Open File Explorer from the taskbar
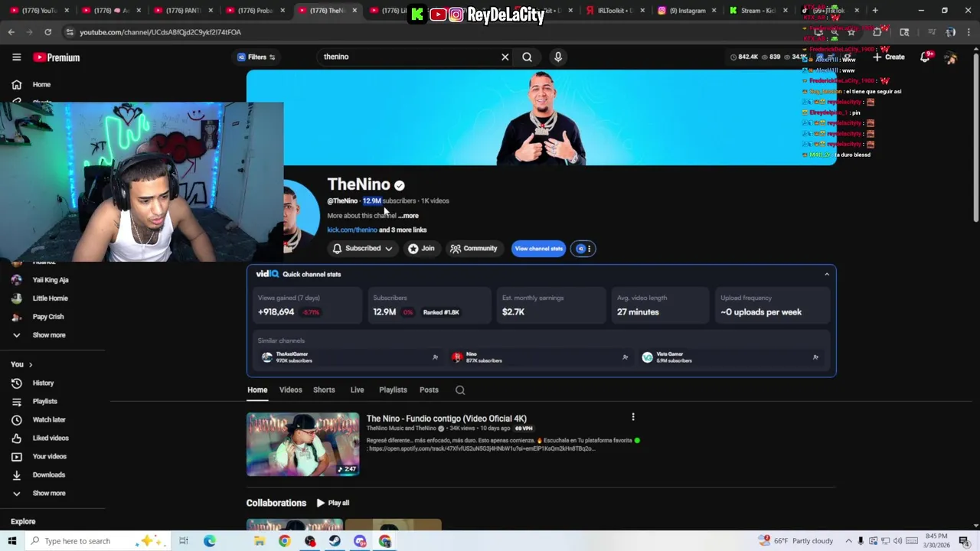Screen dimensions: 980x551 coord(260,541)
